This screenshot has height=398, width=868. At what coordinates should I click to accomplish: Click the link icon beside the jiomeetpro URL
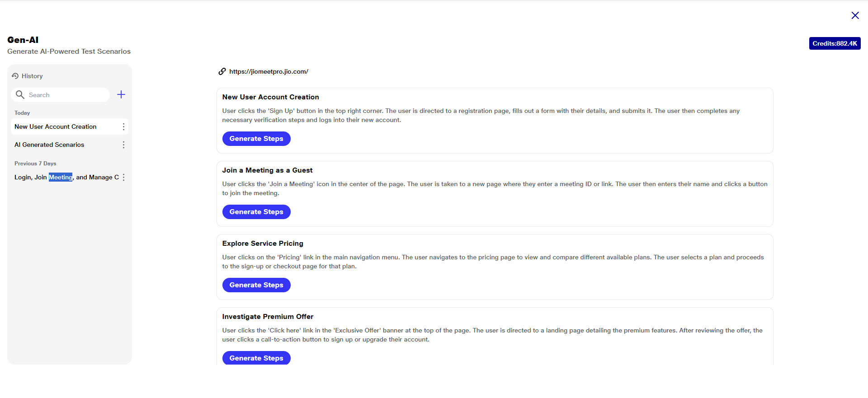coord(222,71)
